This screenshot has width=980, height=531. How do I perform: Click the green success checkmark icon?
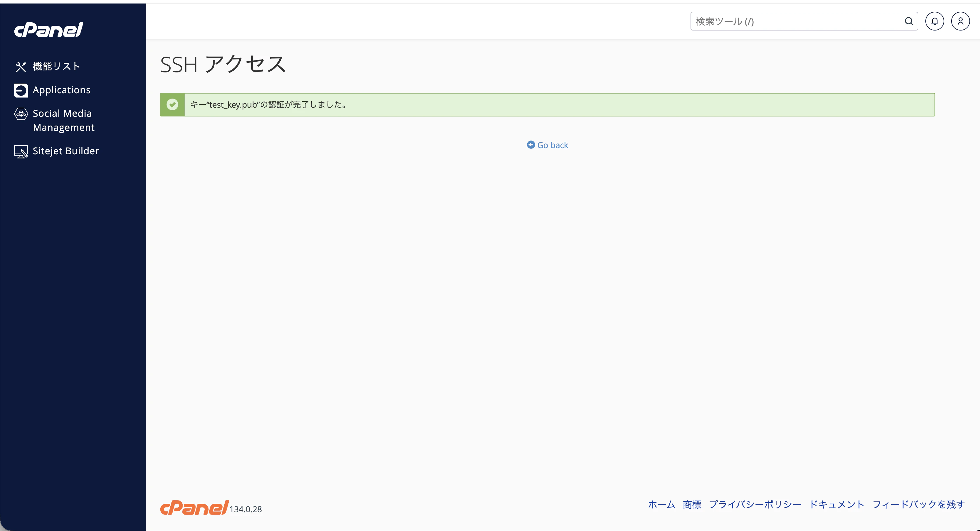(x=172, y=104)
